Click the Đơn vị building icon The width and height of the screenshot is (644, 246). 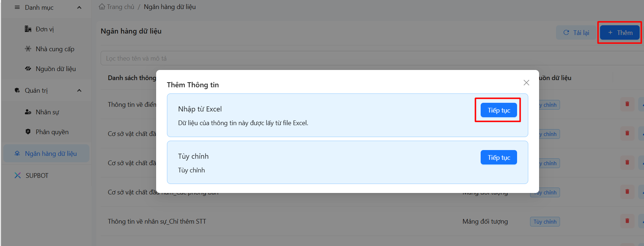pyautogui.click(x=28, y=29)
